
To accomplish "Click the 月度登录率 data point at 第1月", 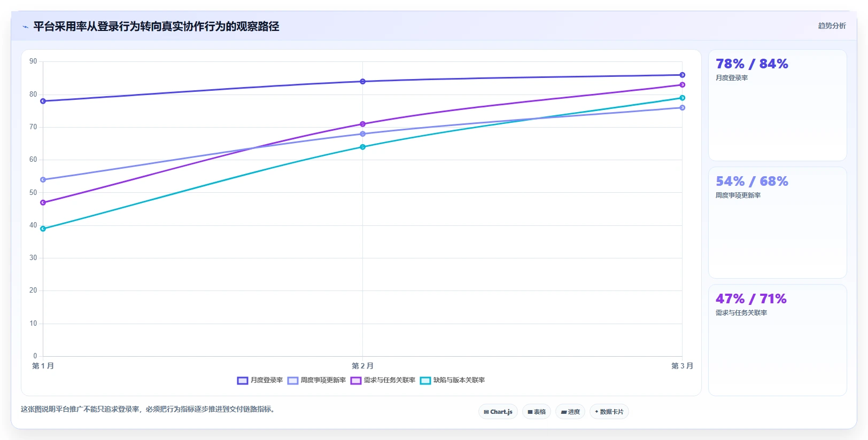I will point(43,101).
